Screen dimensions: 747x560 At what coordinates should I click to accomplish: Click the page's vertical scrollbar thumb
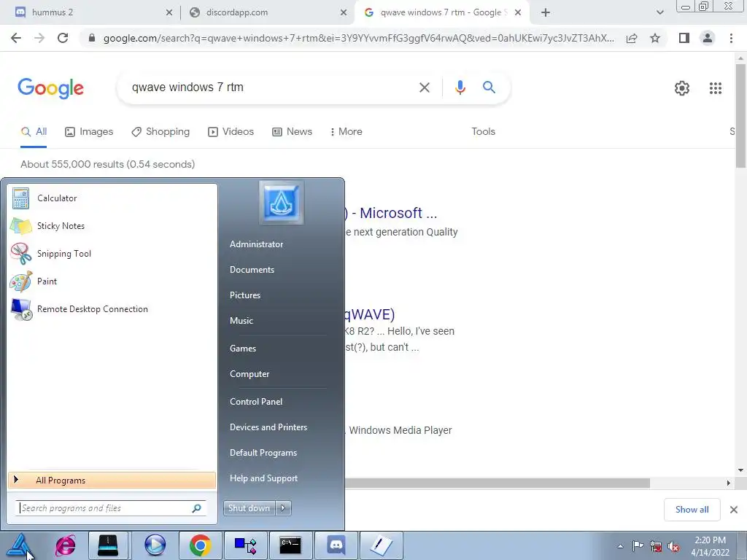click(740, 116)
